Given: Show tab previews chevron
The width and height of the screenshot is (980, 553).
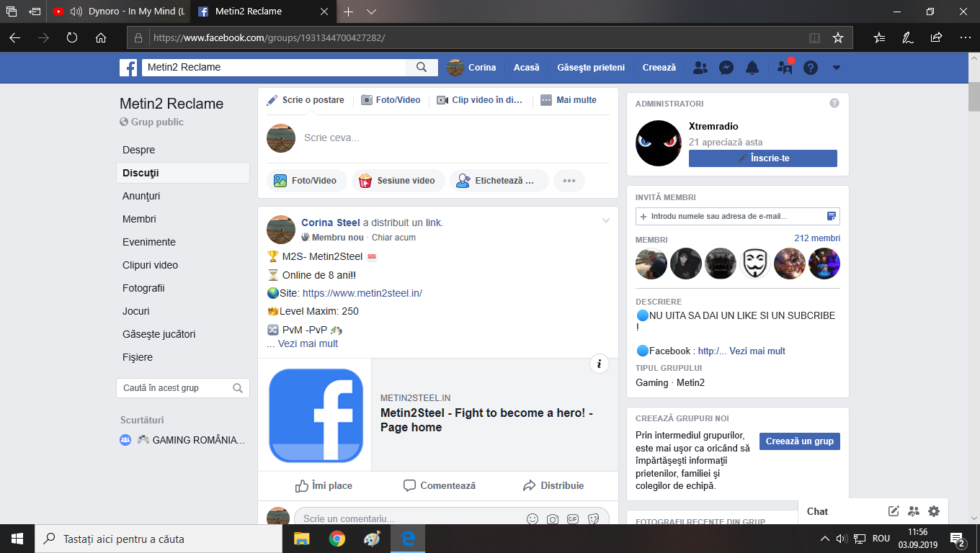Looking at the screenshot, I should point(371,12).
